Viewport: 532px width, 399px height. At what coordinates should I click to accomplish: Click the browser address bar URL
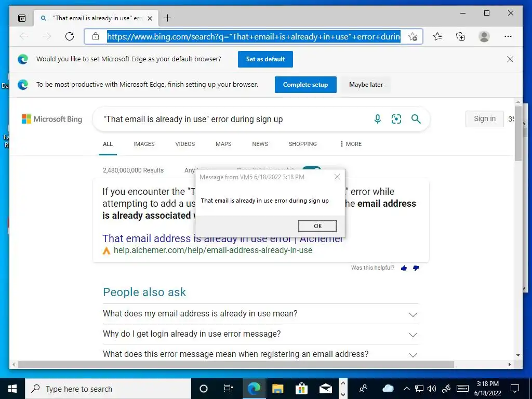point(254,36)
